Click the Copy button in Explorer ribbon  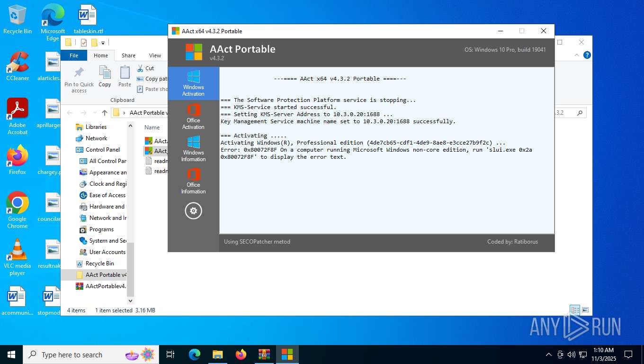pos(105,77)
